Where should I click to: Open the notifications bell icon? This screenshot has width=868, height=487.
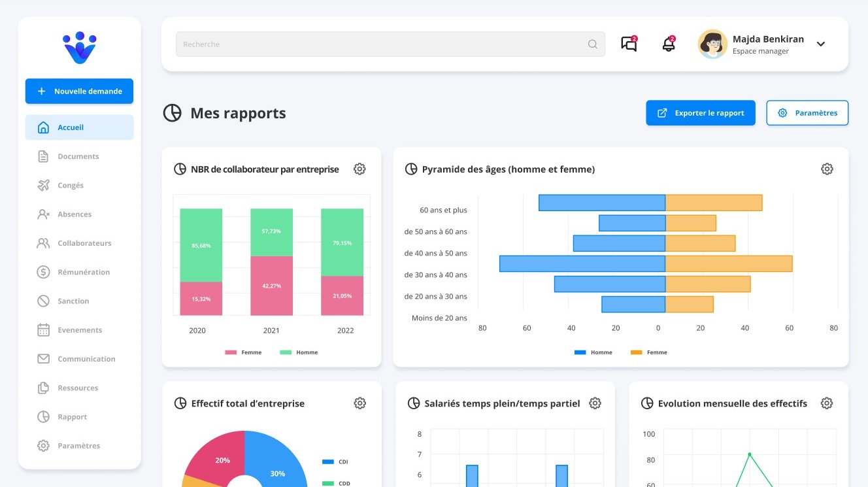click(x=669, y=44)
